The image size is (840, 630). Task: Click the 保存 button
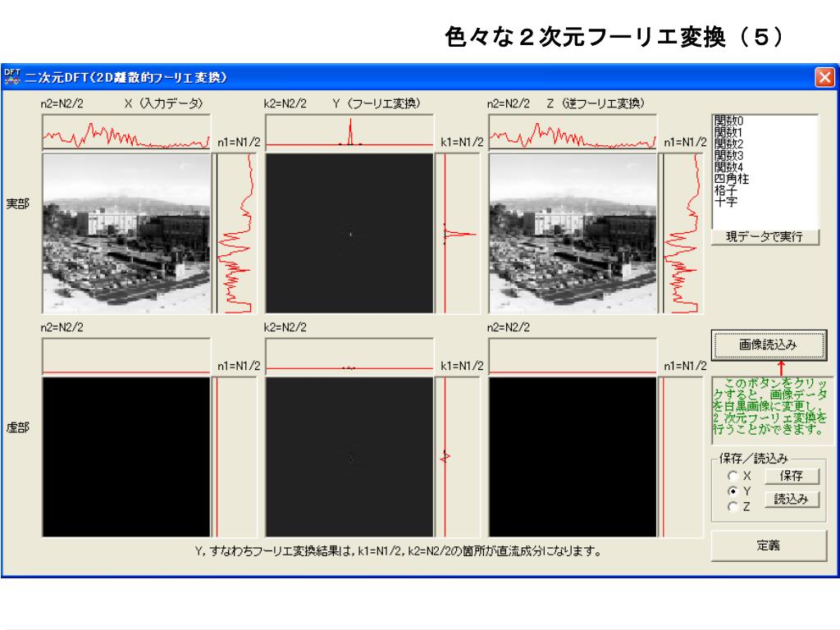pyautogui.click(x=792, y=476)
